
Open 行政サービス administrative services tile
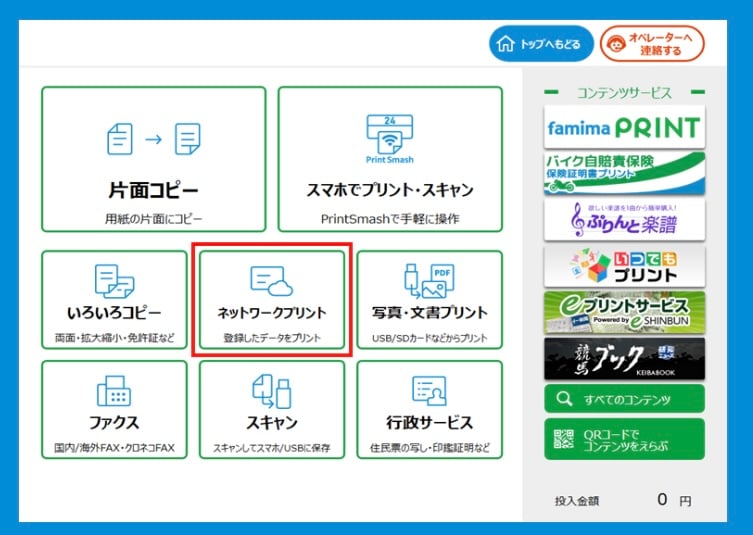point(429,410)
